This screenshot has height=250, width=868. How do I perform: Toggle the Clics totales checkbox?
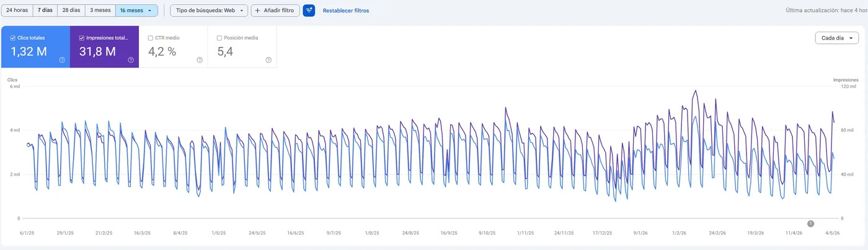click(x=13, y=38)
